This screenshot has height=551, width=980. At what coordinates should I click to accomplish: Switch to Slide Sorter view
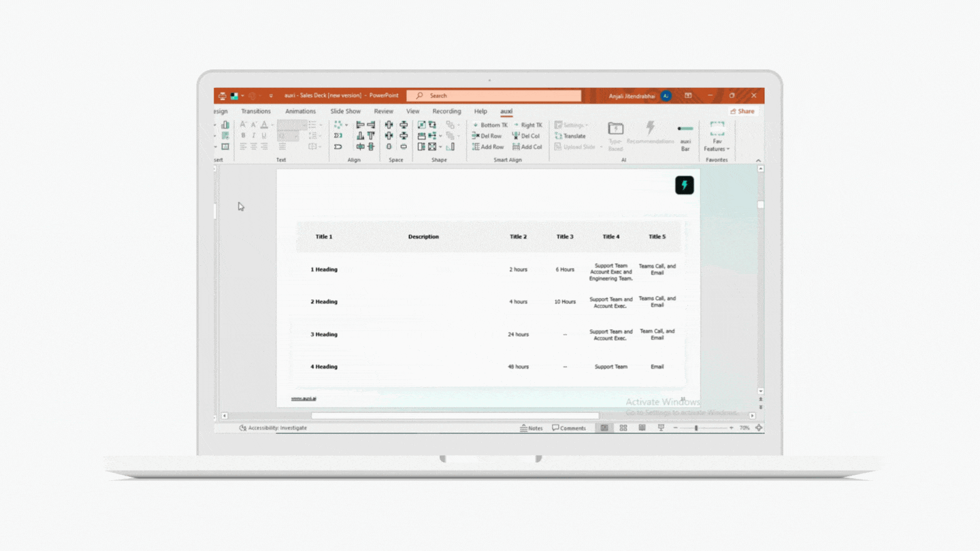623,428
